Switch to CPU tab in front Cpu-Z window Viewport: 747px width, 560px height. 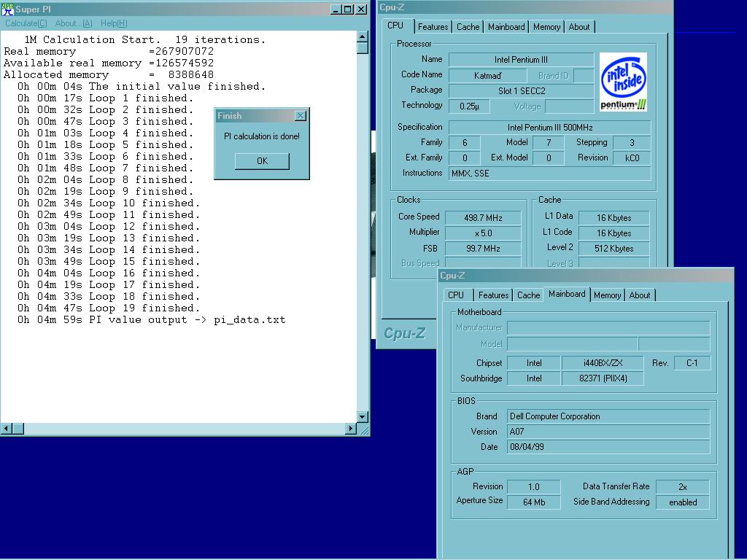tap(456, 295)
